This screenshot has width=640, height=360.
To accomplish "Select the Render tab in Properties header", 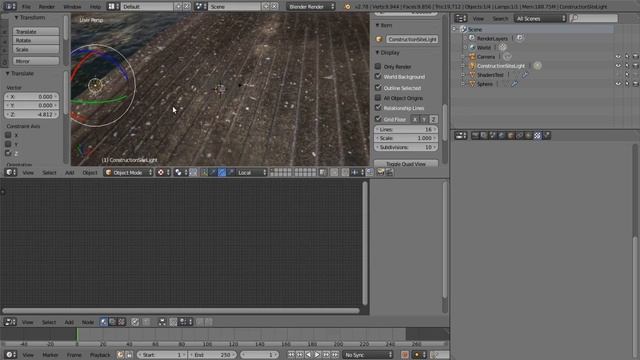I will coord(475,136).
